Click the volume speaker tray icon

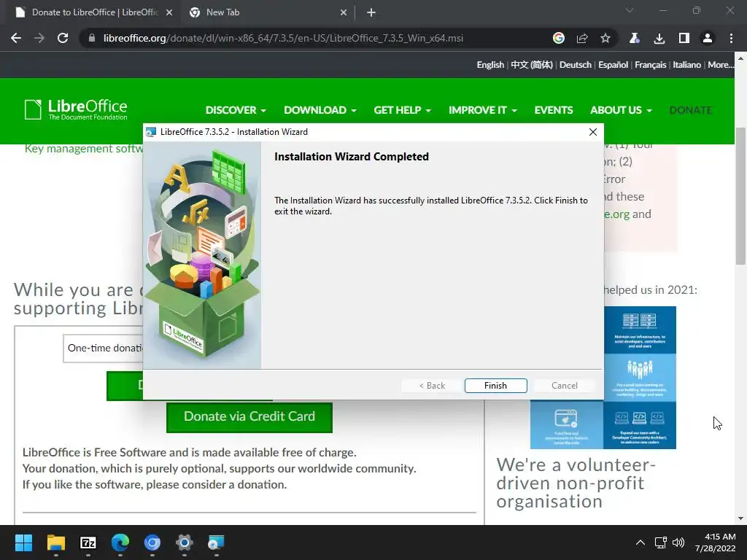coord(678,542)
